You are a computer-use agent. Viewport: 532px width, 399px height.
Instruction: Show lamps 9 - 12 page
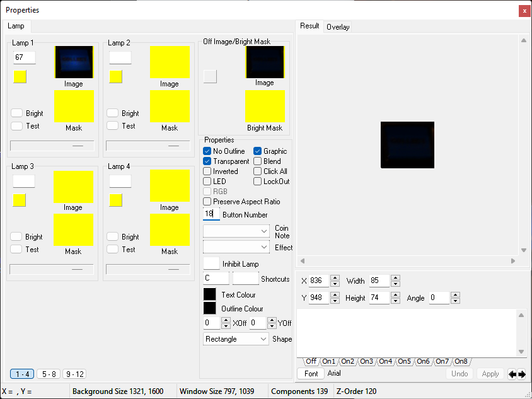[74, 374]
